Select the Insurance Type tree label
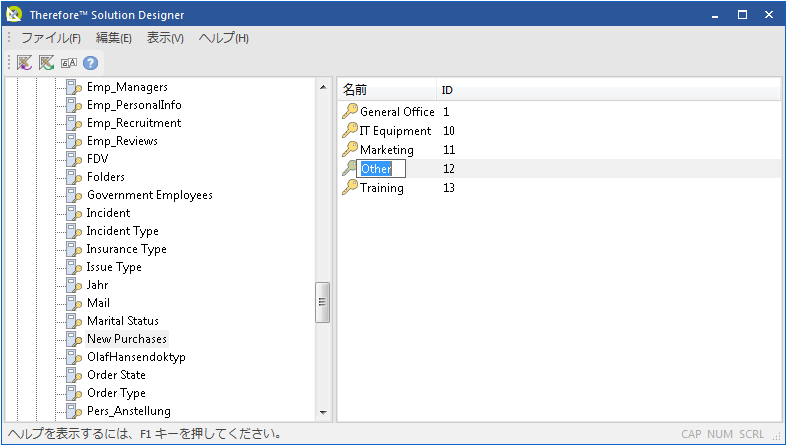Viewport: 786px width, 446px height. point(126,249)
